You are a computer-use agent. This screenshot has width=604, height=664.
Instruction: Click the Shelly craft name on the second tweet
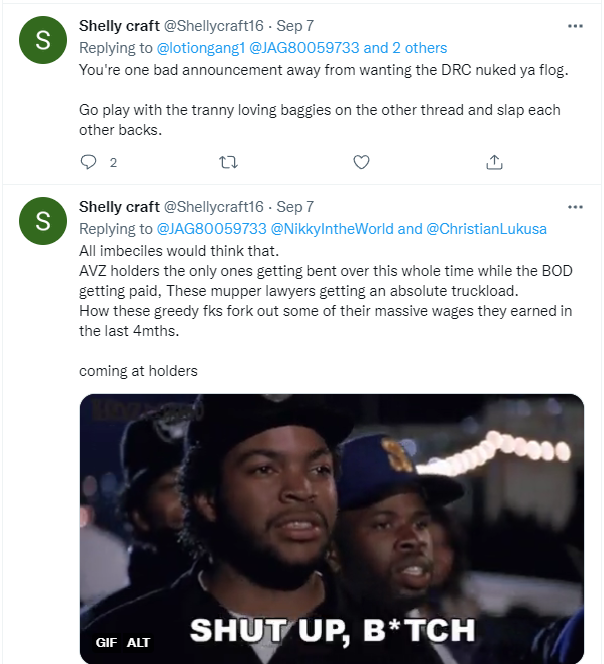119,207
